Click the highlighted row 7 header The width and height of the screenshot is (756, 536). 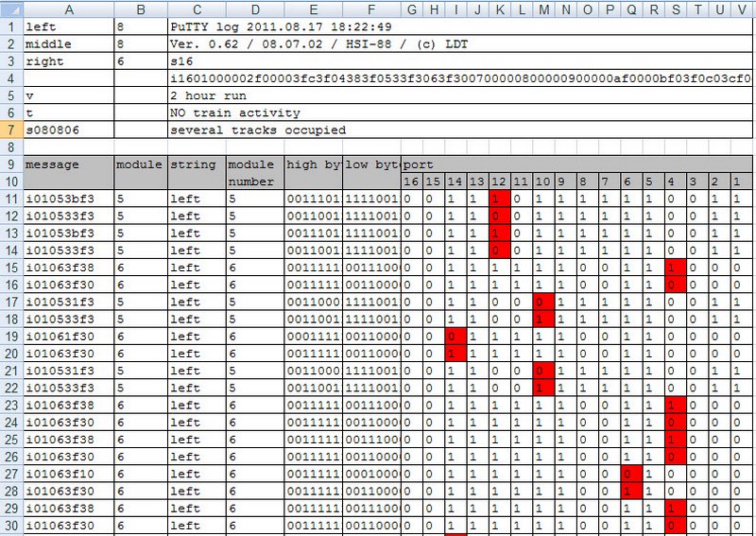click(11, 130)
